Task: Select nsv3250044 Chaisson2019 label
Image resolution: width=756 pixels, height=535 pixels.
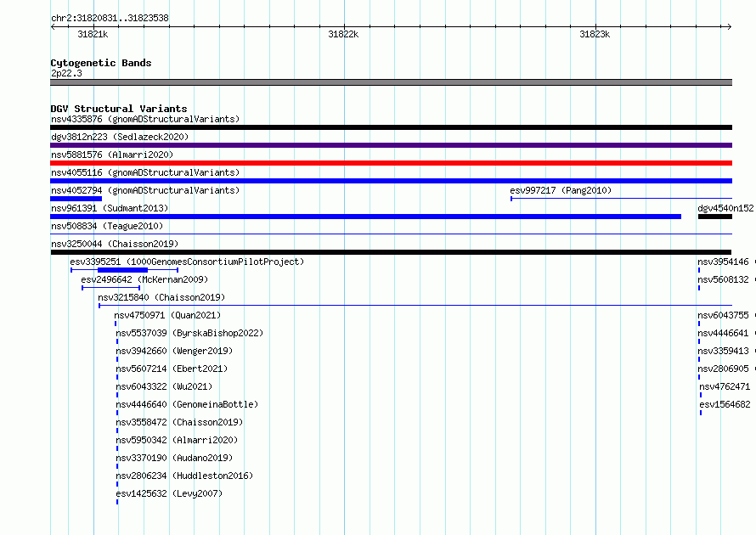Action: (115, 244)
